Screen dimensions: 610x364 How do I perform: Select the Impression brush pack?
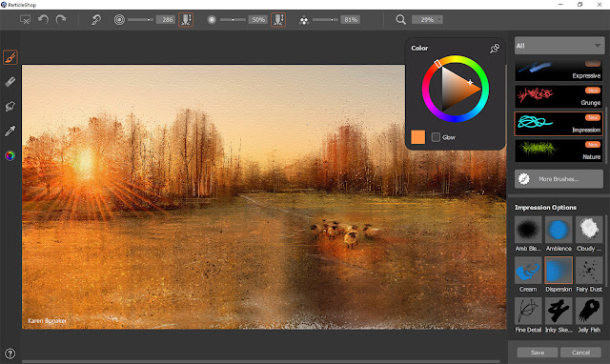tap(559, 124)
